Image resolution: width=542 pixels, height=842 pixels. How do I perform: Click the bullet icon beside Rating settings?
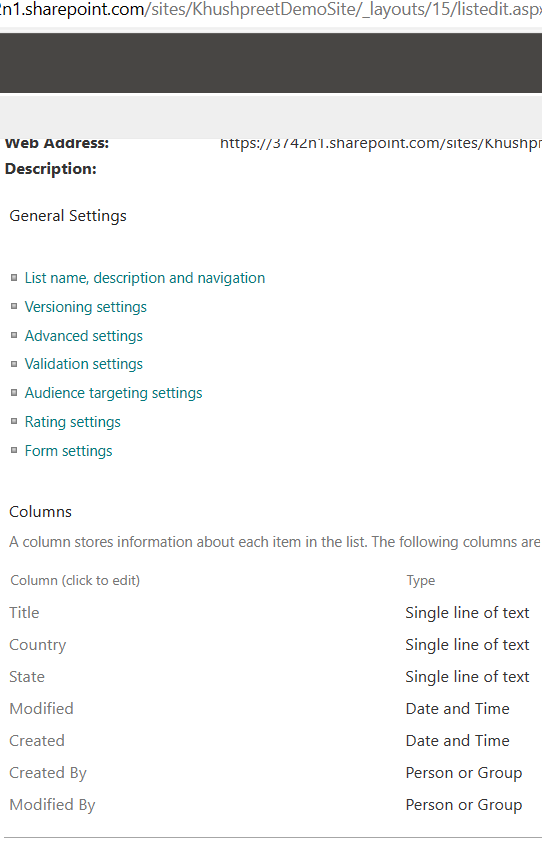point(14,421)
